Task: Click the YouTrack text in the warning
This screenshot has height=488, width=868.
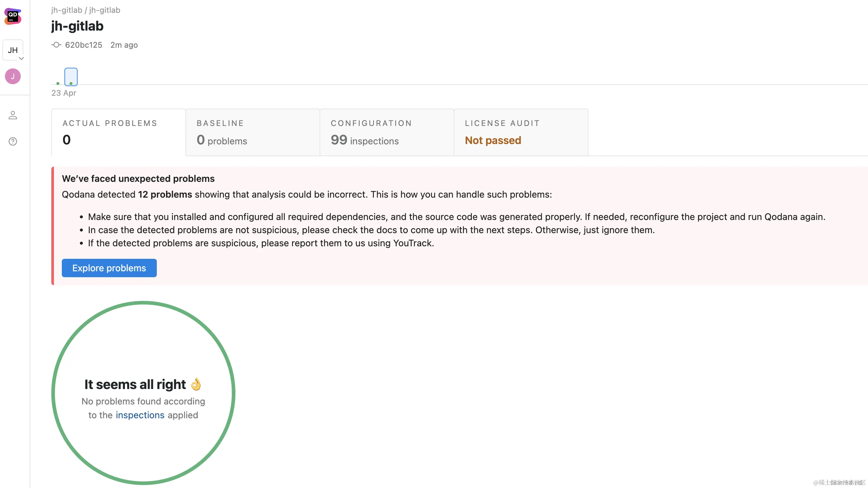Action: [412, 243]
